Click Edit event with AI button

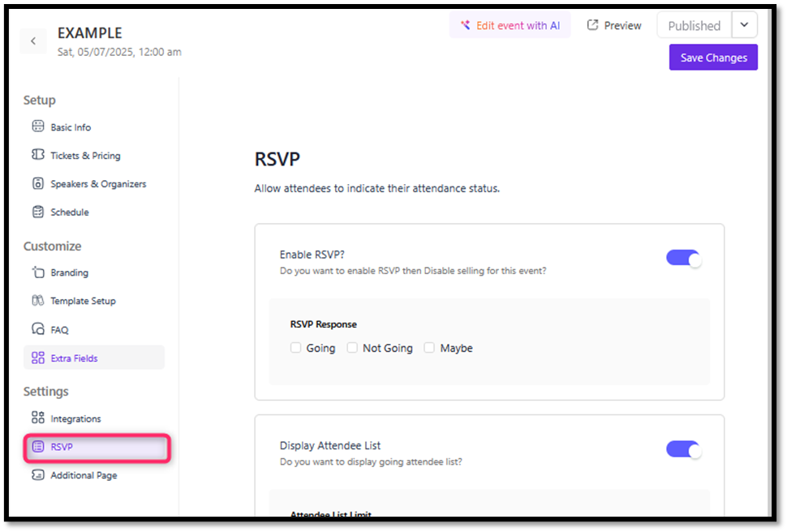(x=510, y=25)
